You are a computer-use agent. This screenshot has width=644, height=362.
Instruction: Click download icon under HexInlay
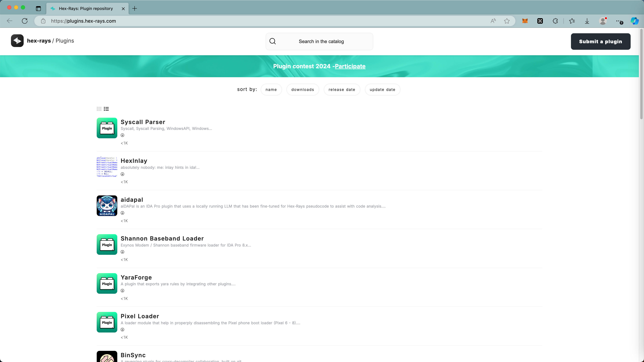click(x=122, y=174)
